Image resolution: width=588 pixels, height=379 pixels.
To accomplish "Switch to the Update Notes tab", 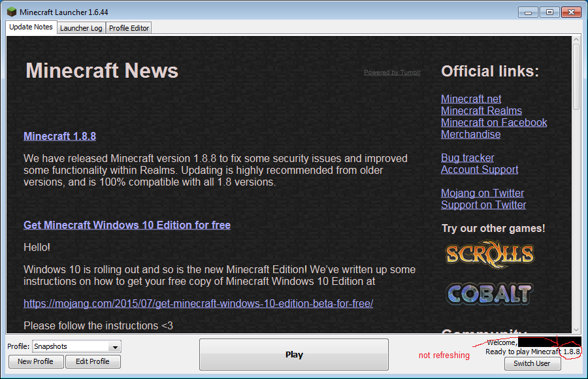I will coord(31,27).
